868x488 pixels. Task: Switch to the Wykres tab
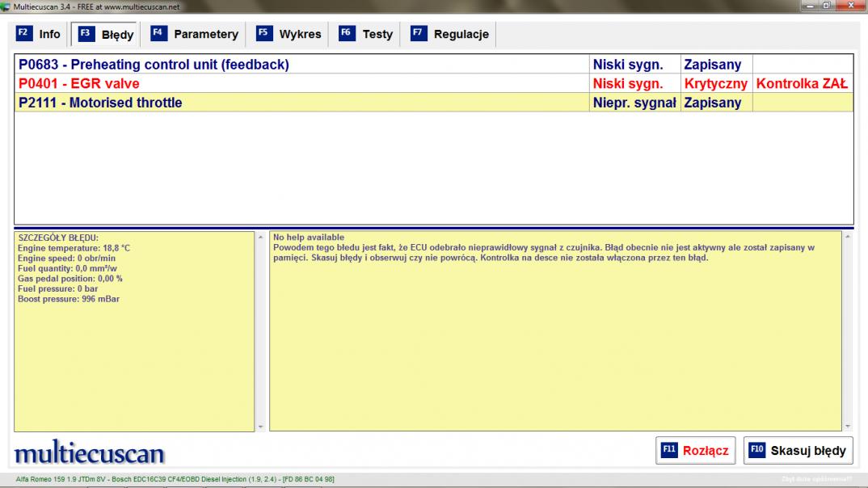click(288, 34)
